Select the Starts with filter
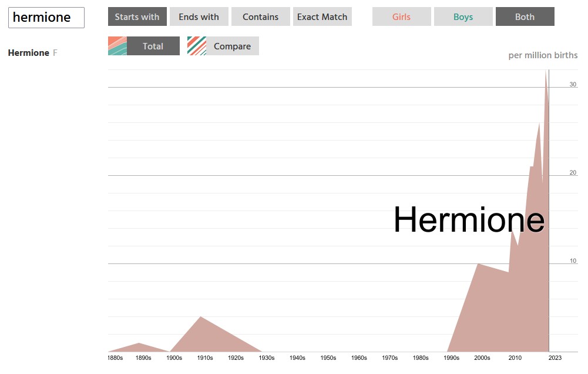 pos(137,17)
